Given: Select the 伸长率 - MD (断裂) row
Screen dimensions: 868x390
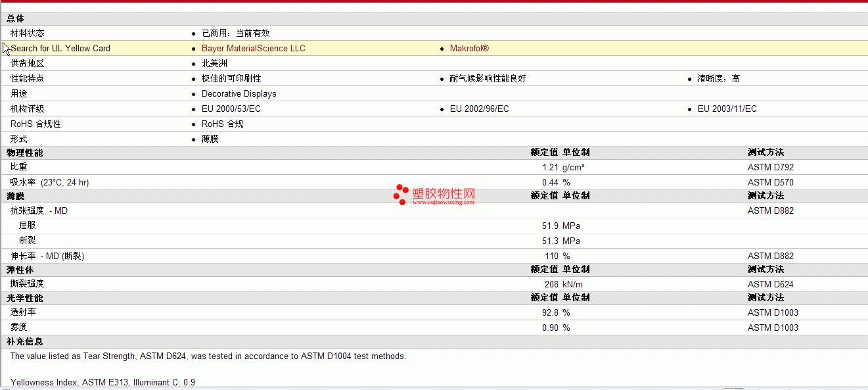Looking at the screenshot, I should (x=434, y=256).
